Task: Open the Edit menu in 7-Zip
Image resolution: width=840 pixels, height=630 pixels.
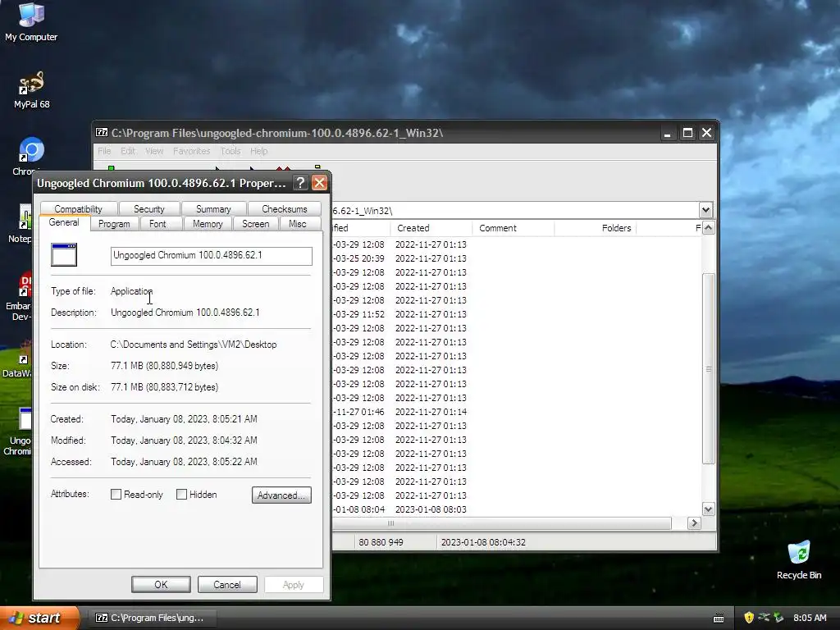Action: (x=128, y=151)
